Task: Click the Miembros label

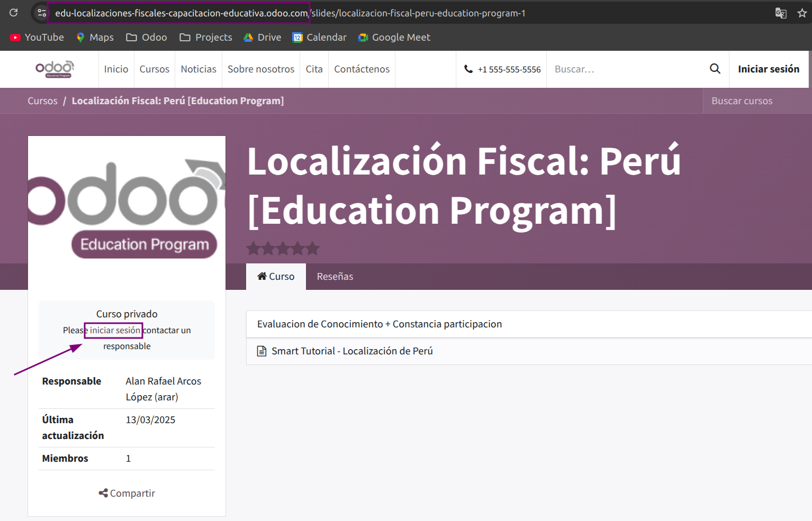Action: (x=65, y=459)
